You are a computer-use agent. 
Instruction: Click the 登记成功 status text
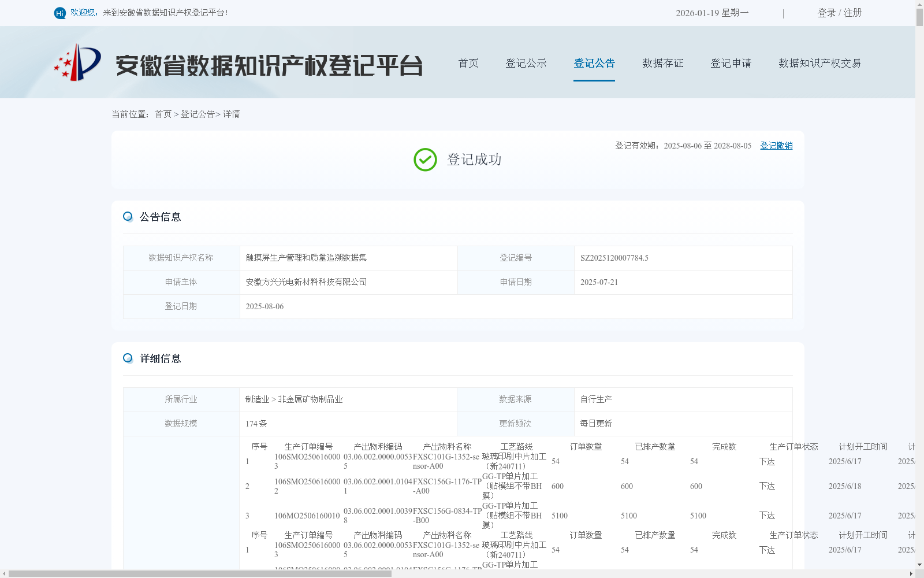coord(474,160)
